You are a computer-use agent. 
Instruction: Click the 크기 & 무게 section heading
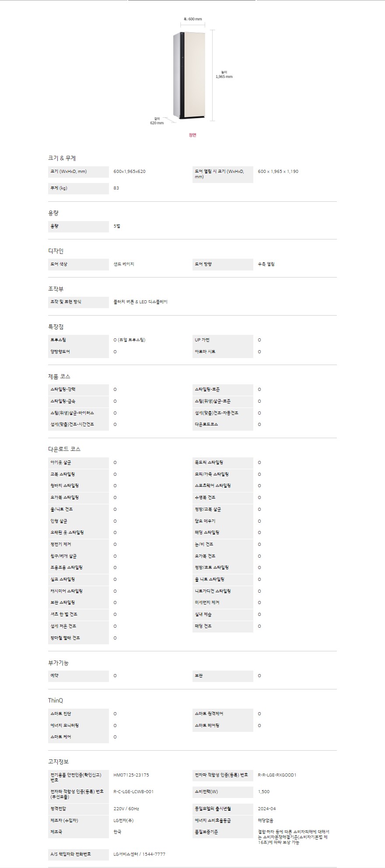(x=62, y=158)
